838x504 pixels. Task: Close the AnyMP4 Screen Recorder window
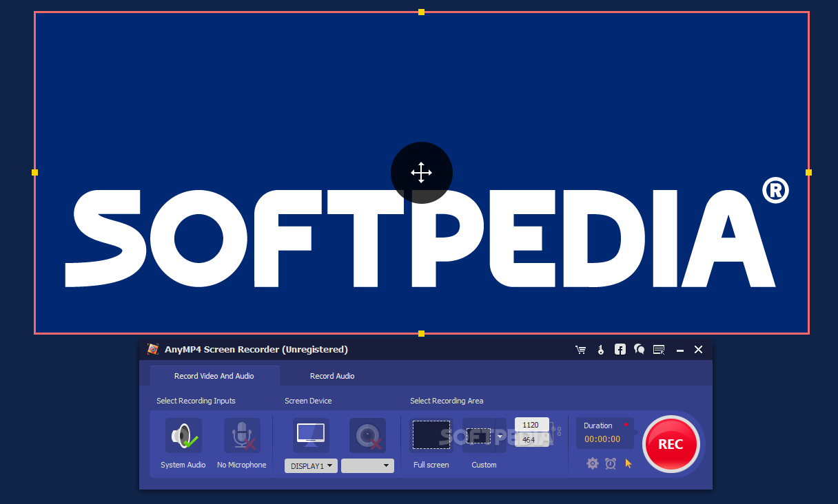[698, 350]
